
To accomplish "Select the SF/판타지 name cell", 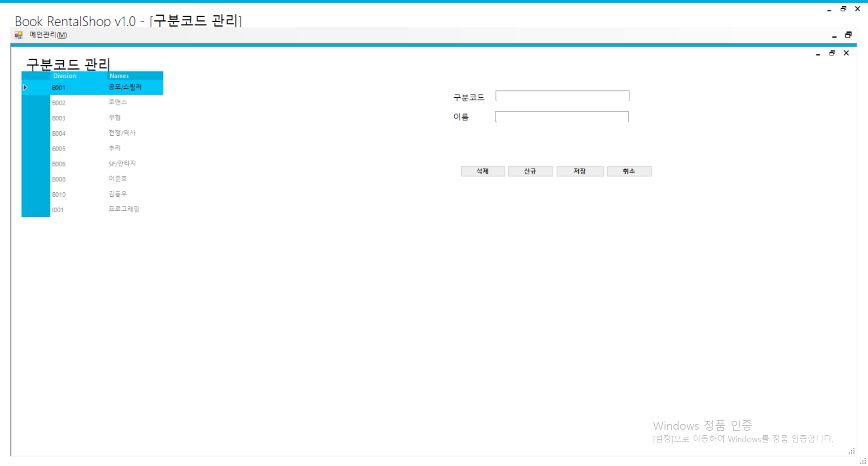I will click(135, 164).
